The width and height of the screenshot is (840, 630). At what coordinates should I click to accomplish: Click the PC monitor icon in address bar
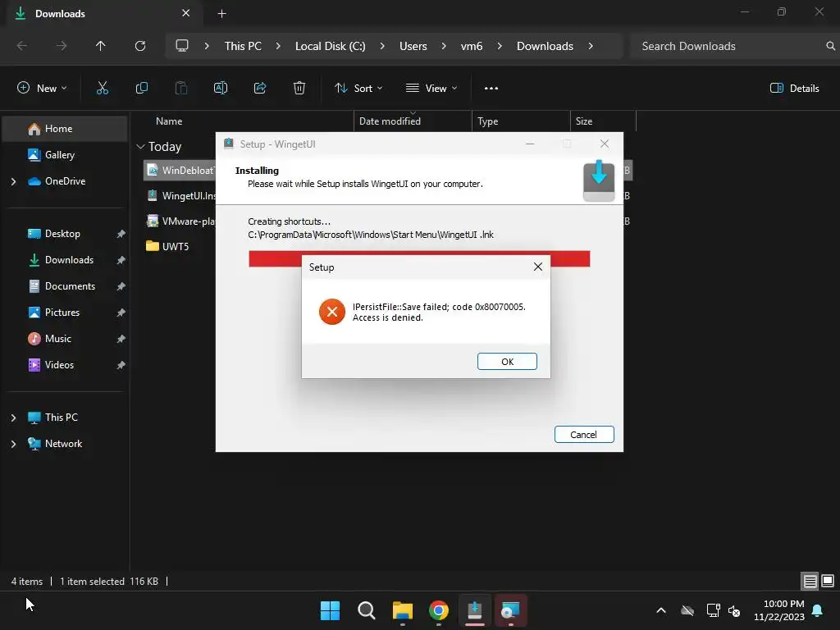(x=182, y=46)
